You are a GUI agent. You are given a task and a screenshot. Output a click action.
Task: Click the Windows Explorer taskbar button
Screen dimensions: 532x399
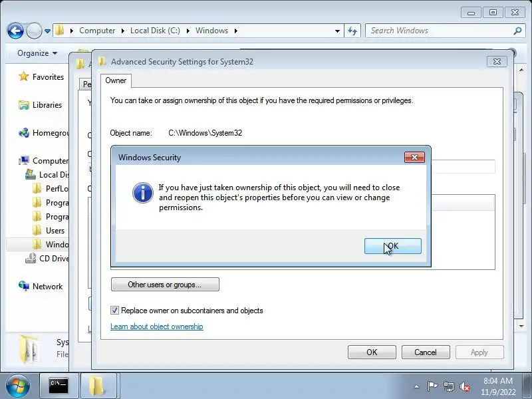(x=98, y=386)
